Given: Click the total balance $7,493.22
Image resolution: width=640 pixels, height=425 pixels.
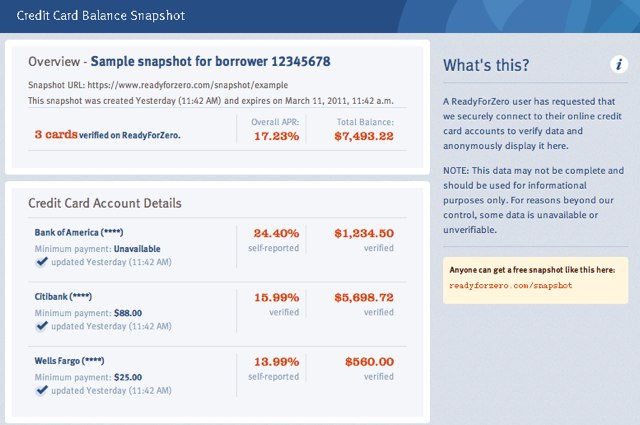Looking at the screenshot, I should pyautogui.click(x=364, y=136).
